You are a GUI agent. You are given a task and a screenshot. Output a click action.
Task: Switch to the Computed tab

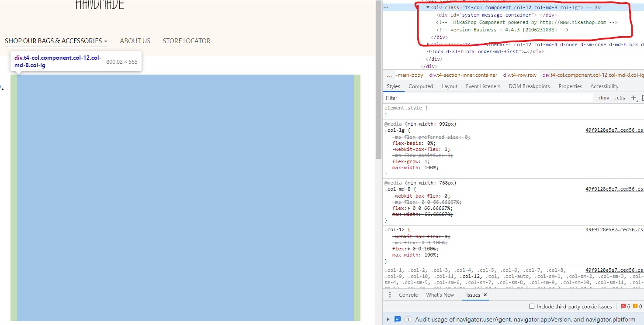click(421, 86)
